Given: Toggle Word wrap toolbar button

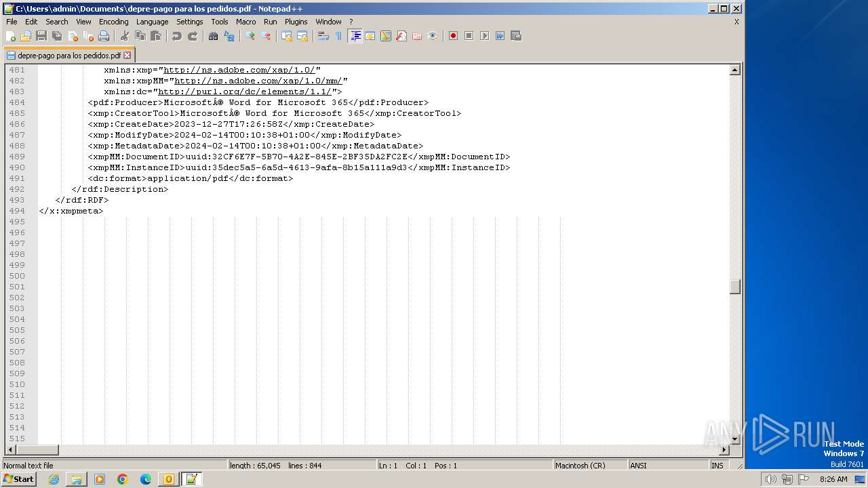Looking at the screenshot, I should (323, 36).
